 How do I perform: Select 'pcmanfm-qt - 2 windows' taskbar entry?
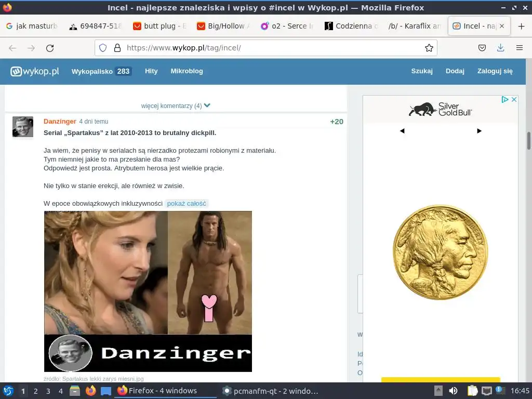[x=270, y=391]
